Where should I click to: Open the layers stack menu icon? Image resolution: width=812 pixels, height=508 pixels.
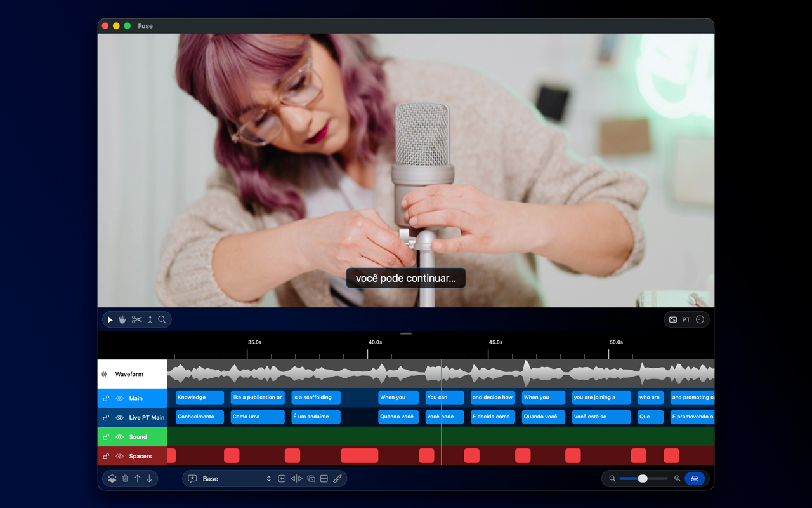pos(112,479)
